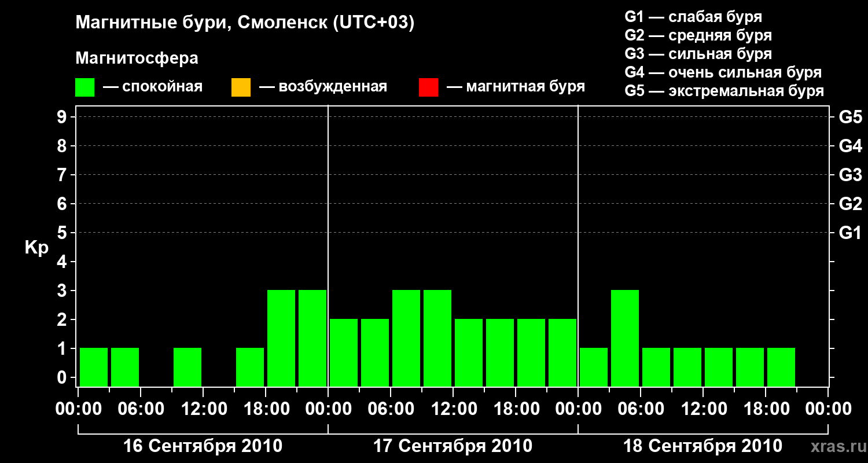Click the '16 Сентября 2010' date label
Screen dimensions: 868x463
pos(203,446)
